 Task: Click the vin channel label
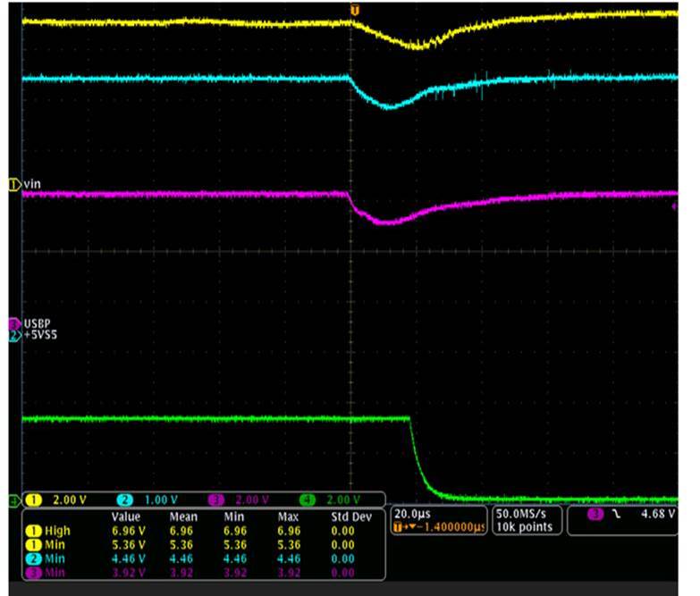coord(32,184)
